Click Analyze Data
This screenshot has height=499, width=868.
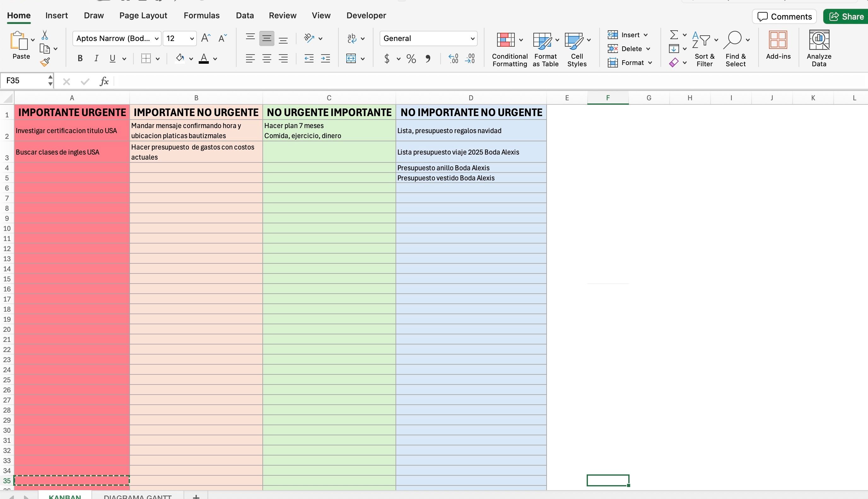pos(819,48)
